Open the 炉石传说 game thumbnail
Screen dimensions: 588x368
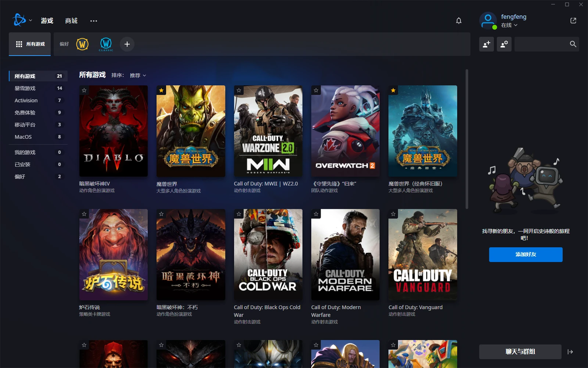(x=113, y=254)
